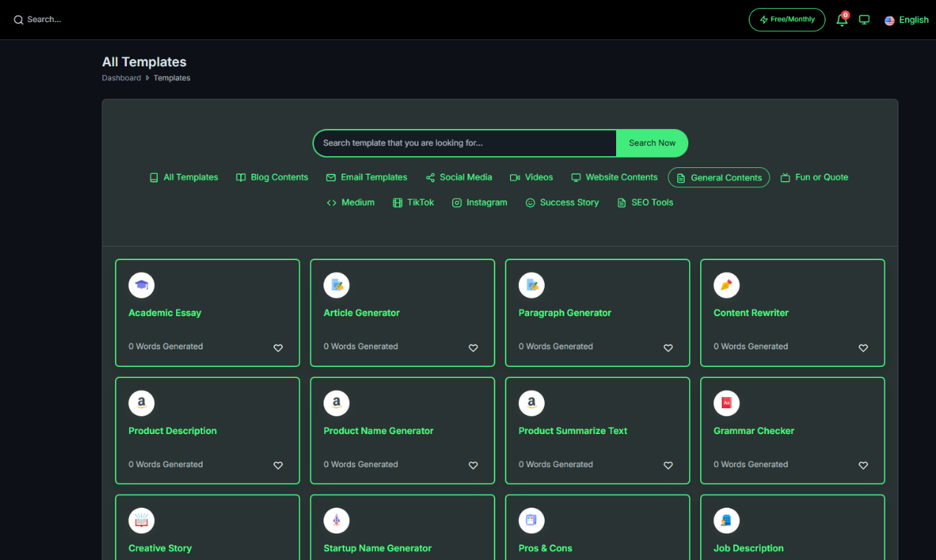Click inside the template search field
The width and height of the screenshot is (936, 560).
464,143
